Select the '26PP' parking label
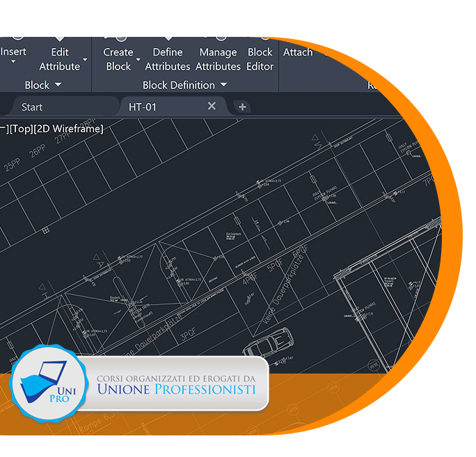The width and height of the screenshot is (476, 457). (x=38, y=151)
